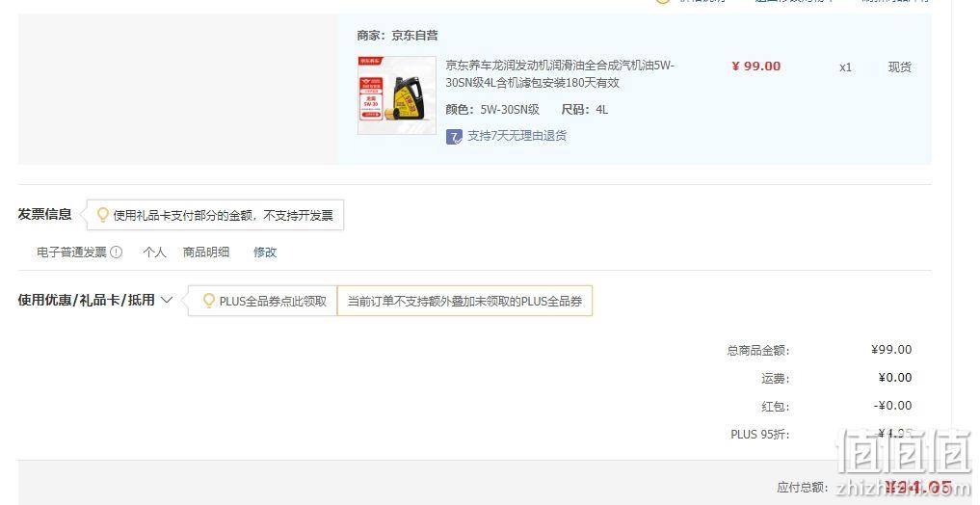Click the lightbulb icon in the gift card invoice notice

[103, 215]
